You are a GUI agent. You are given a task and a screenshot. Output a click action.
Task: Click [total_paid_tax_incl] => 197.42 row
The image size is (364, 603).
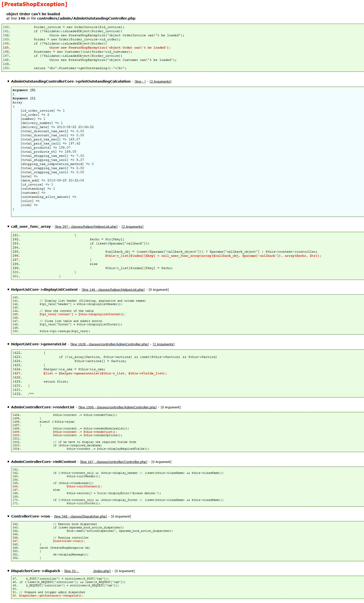(50, 143)
